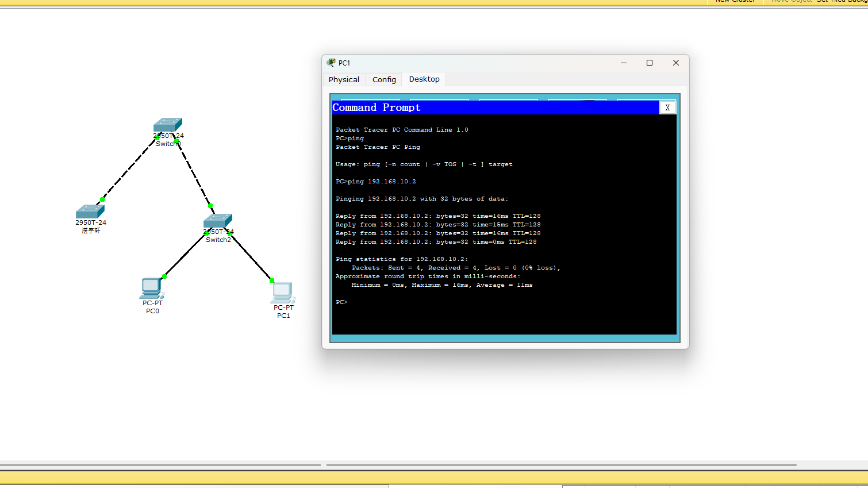The width and height of the screenshot is (868, 488).
Task: Click the Switch2 label text
Action: pyautogui.click(x=218, y=240)
